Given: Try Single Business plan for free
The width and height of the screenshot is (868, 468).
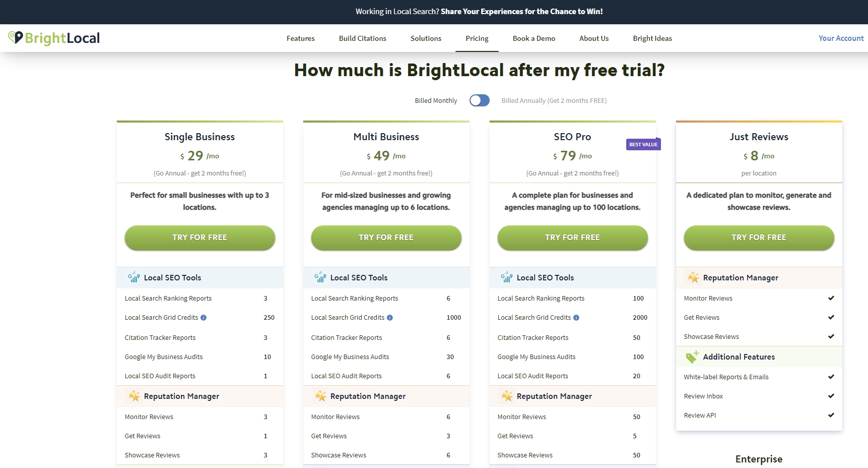Looking at the screenshot, I should pos(200,238).
